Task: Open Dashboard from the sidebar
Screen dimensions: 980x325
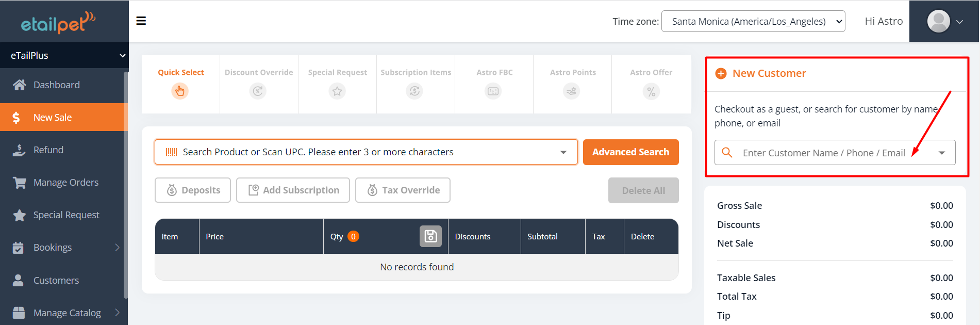Action: (x=56, y=85)
